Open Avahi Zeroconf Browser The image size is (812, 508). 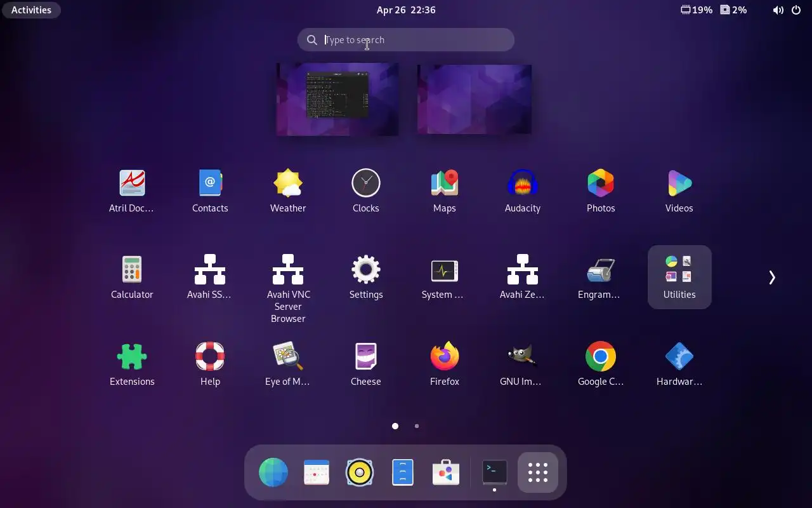(x=523, y=277)
